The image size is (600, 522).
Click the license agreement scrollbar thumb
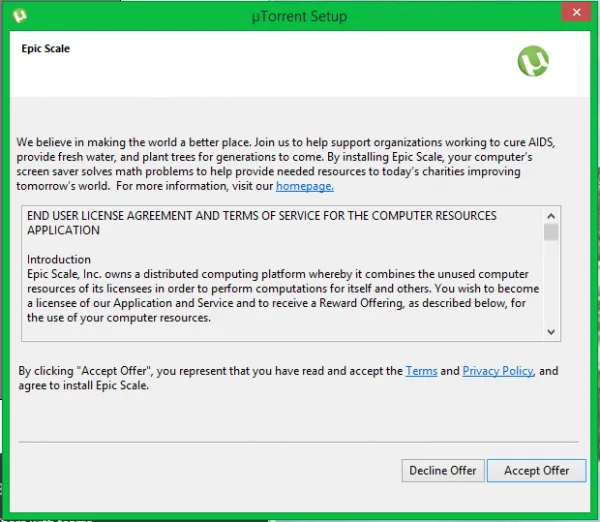coord(551,232)
